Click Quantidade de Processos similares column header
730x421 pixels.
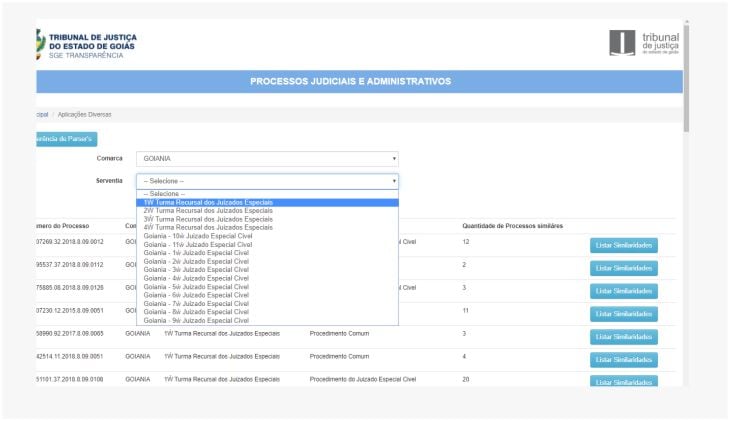click(x=512, y=226)
